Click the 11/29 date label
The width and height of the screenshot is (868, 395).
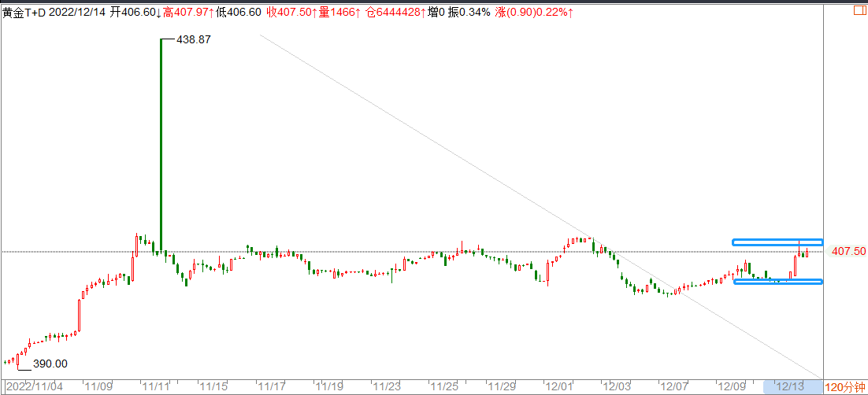point(502,386)
